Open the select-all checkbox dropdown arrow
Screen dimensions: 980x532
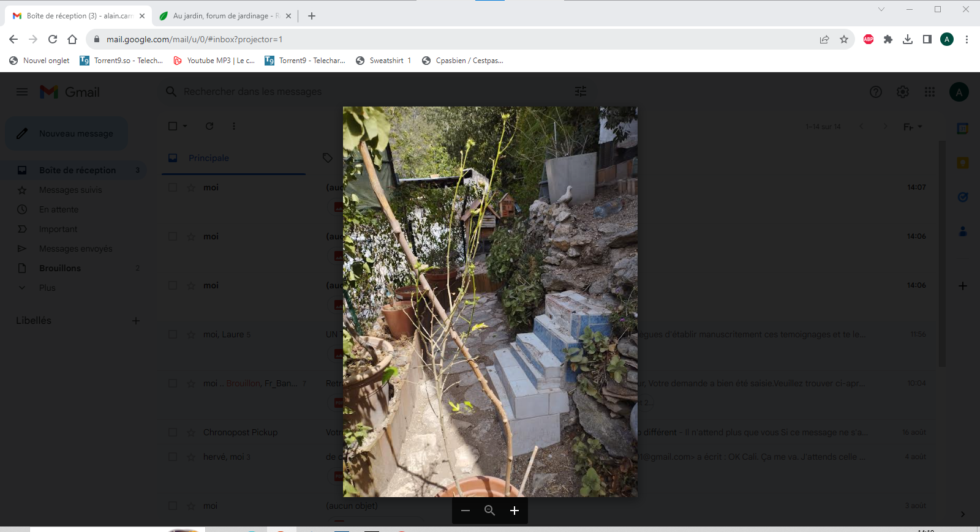[185, 126]
